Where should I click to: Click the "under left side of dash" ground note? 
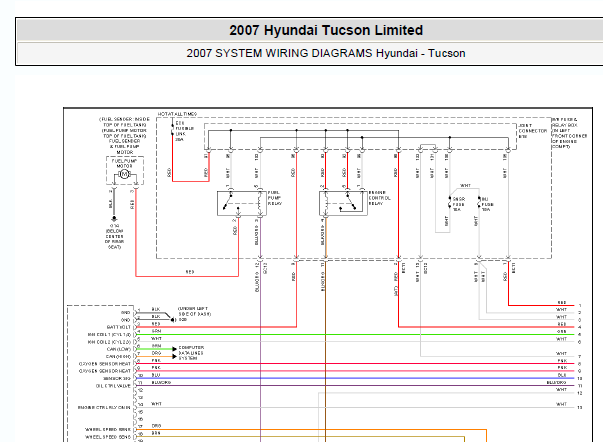pos(194,314)
